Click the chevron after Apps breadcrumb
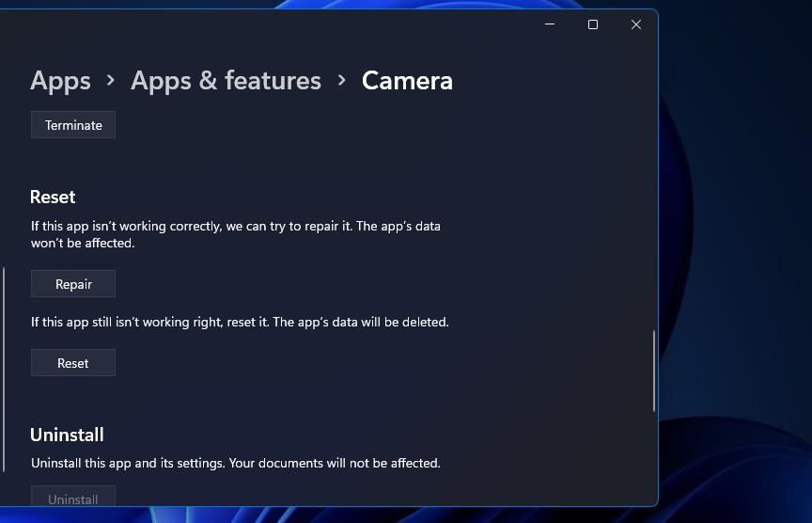The height and width of the screenshot is (523, 812). (110, 80)
